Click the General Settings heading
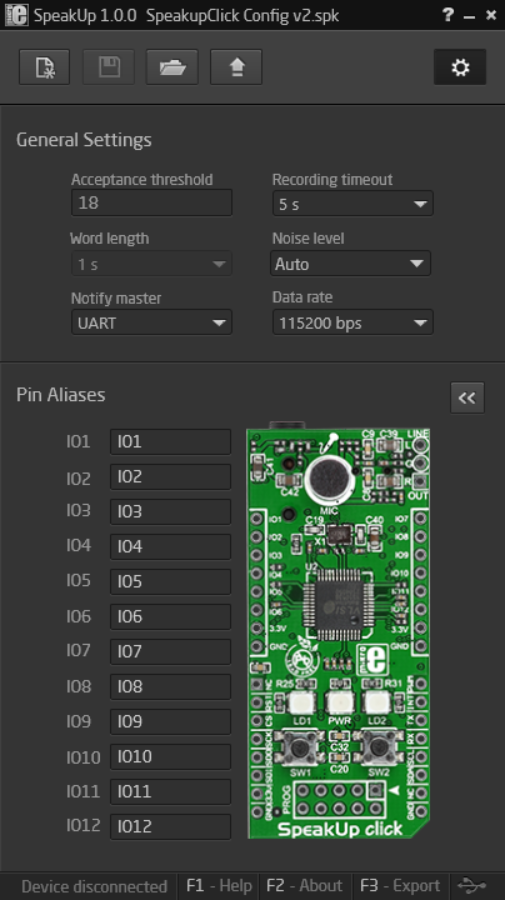 pos(84,139)
